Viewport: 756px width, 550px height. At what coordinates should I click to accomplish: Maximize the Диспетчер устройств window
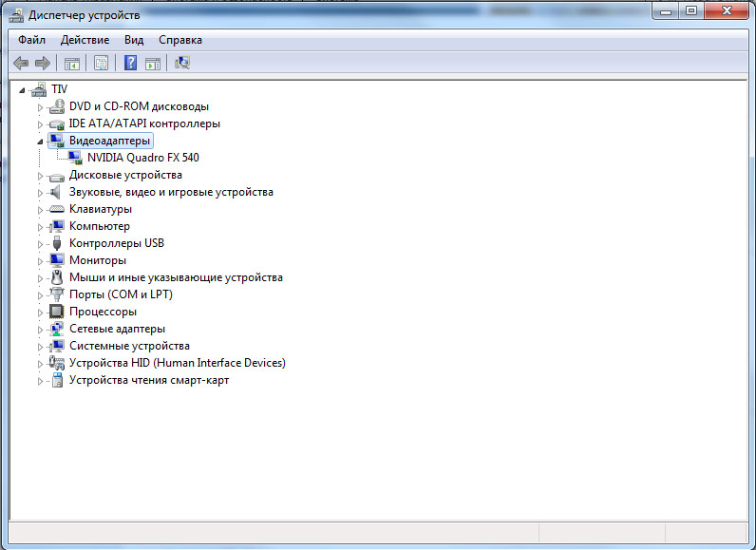[x=690, y=11]
